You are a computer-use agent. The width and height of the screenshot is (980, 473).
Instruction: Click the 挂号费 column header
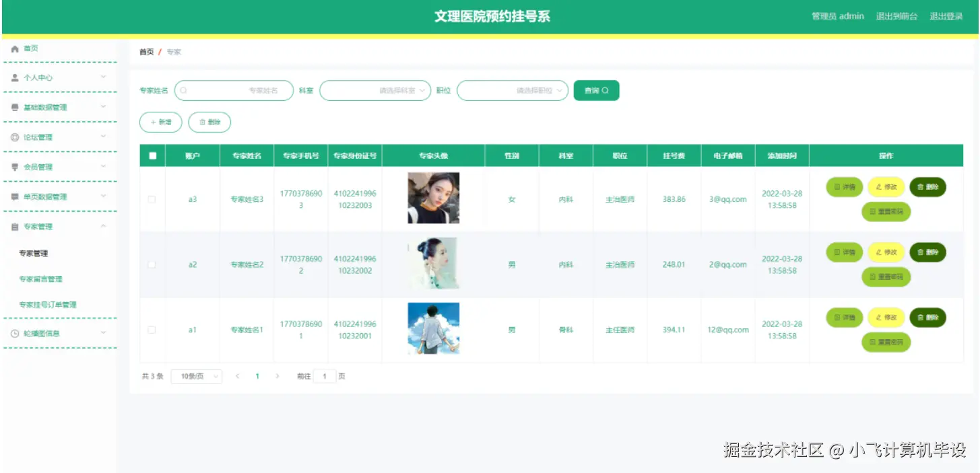[674, 156]
